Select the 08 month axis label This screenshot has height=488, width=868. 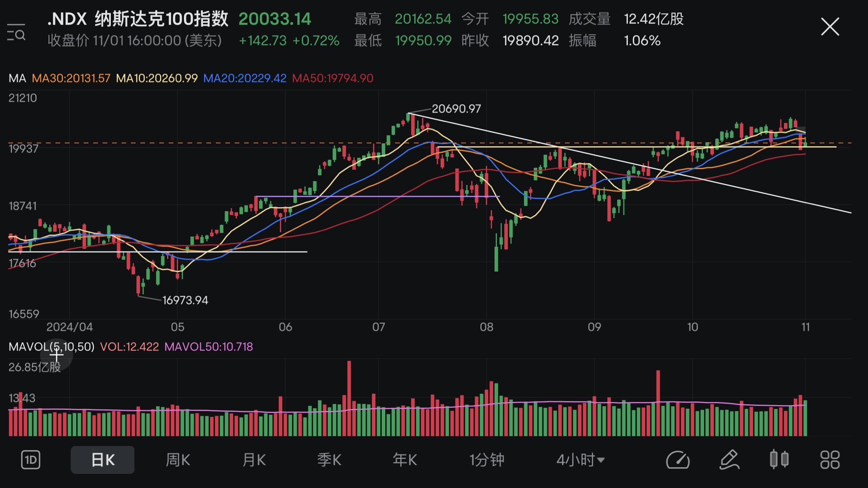point(486,327)
